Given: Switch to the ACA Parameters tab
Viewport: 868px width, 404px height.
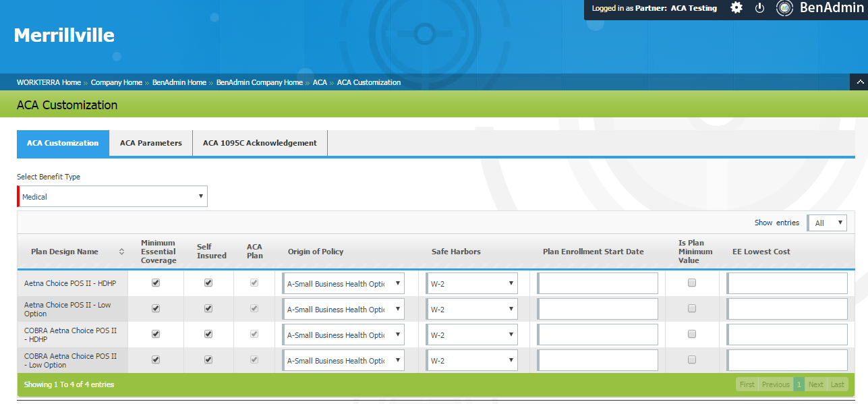Looking at the screenshot, I should [151, 143].
